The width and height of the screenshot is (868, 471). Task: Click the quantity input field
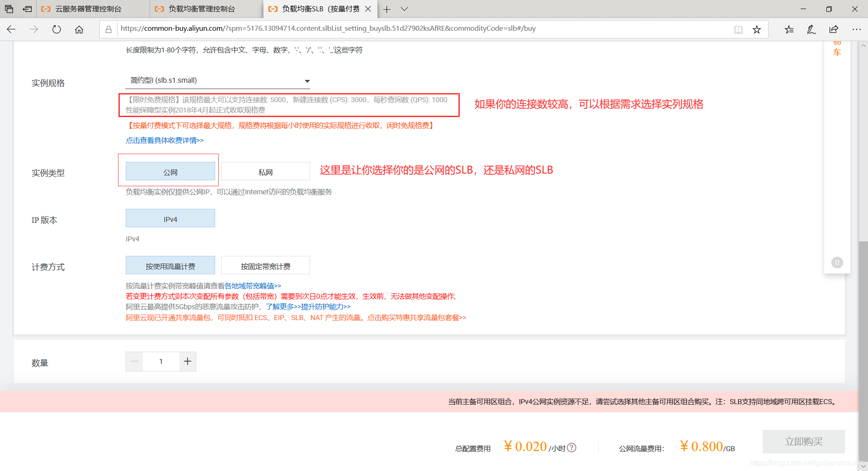[x=161, y=361]
